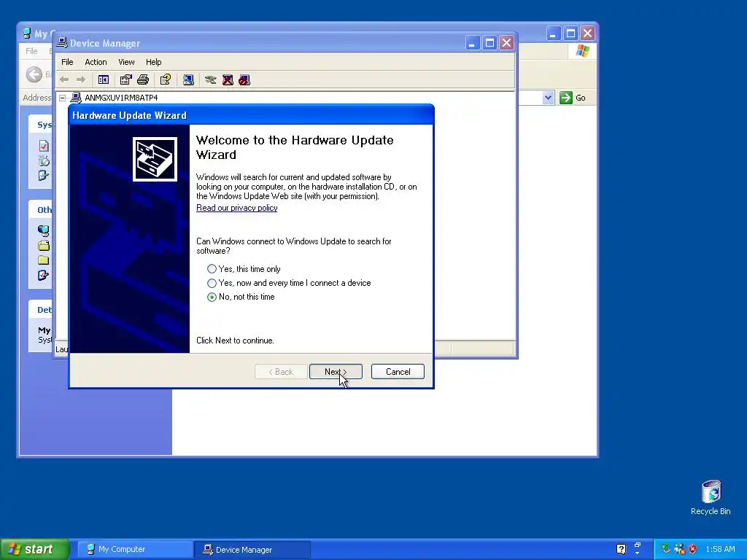Select 'Yes, now and every time' option
The width and height of the screenshot is (747, 560).
(289, 283)
